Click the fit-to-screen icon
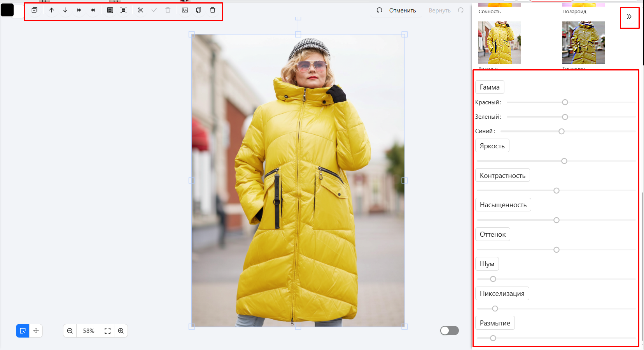 pos(108,331)
